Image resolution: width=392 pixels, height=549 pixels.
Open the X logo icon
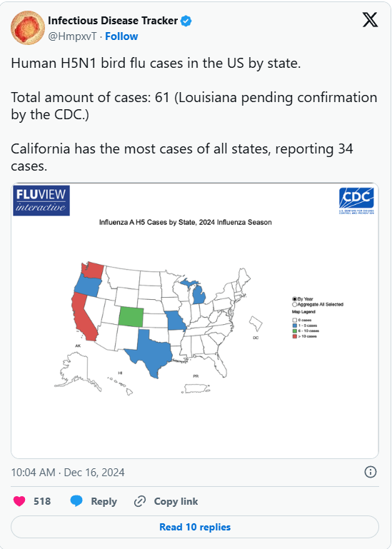click(x=370, y=19)
